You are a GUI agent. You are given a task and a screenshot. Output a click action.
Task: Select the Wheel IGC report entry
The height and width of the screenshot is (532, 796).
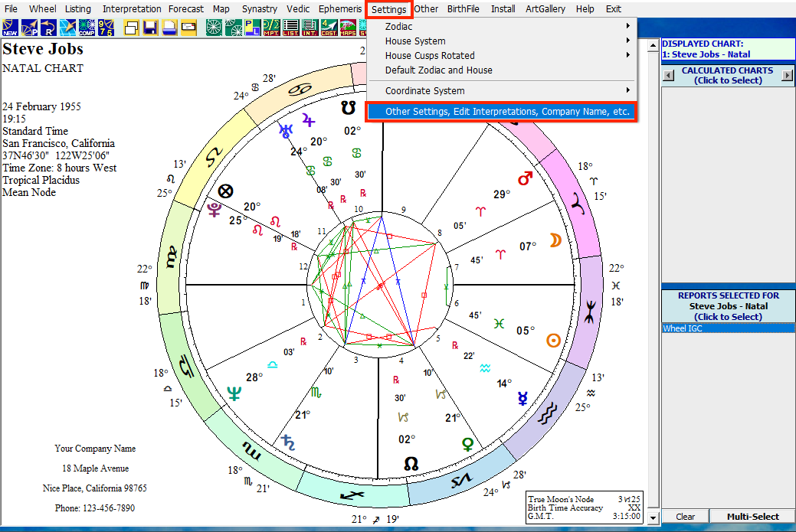click(728, 328)
